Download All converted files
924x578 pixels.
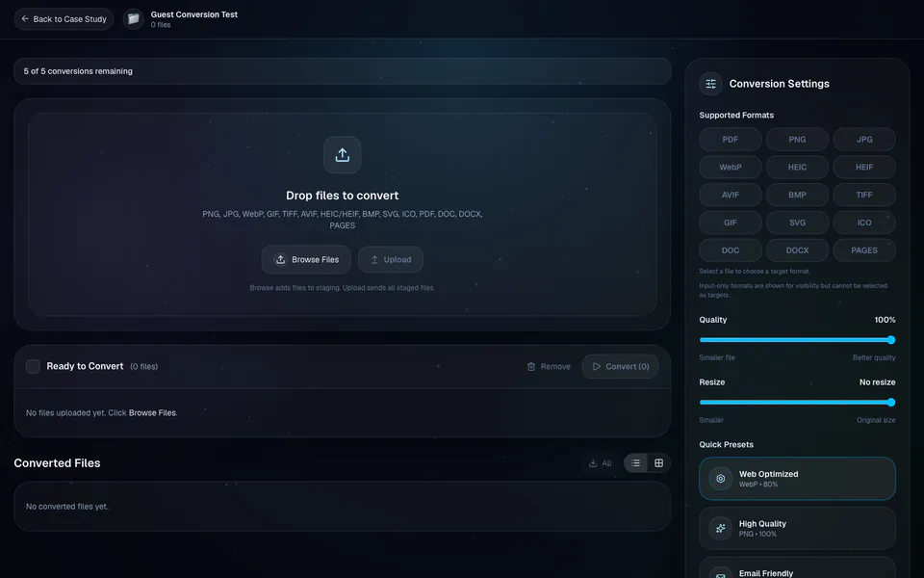[x=600, y=463]
